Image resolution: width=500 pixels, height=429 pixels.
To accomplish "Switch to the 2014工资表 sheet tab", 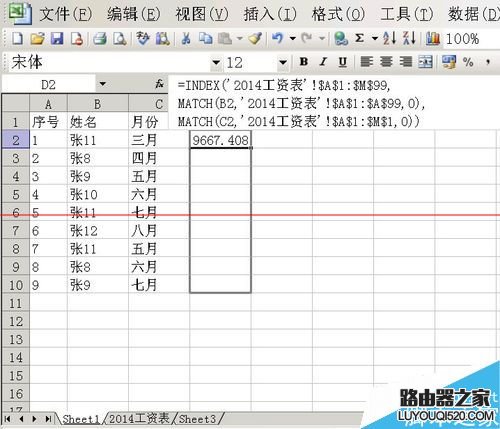I will [139, 419].
